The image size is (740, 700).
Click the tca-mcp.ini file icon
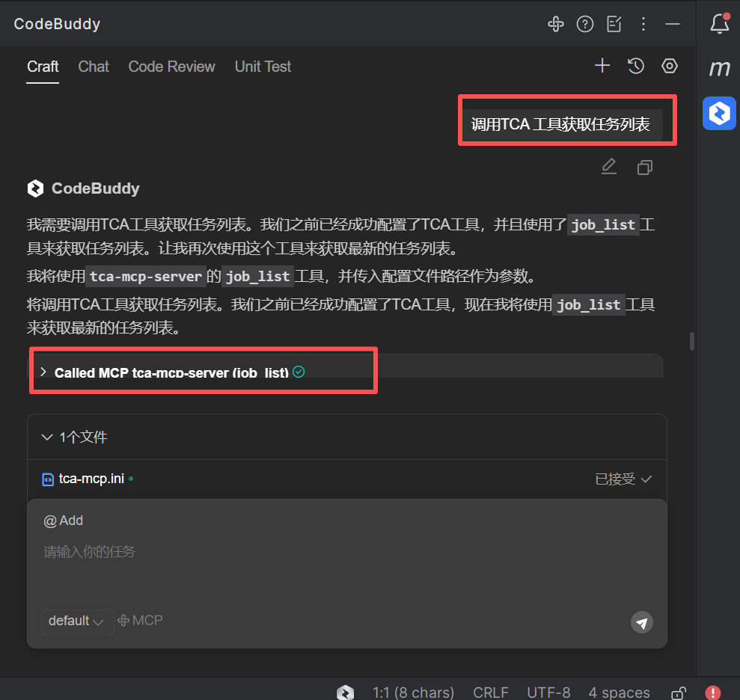[48, 479]
